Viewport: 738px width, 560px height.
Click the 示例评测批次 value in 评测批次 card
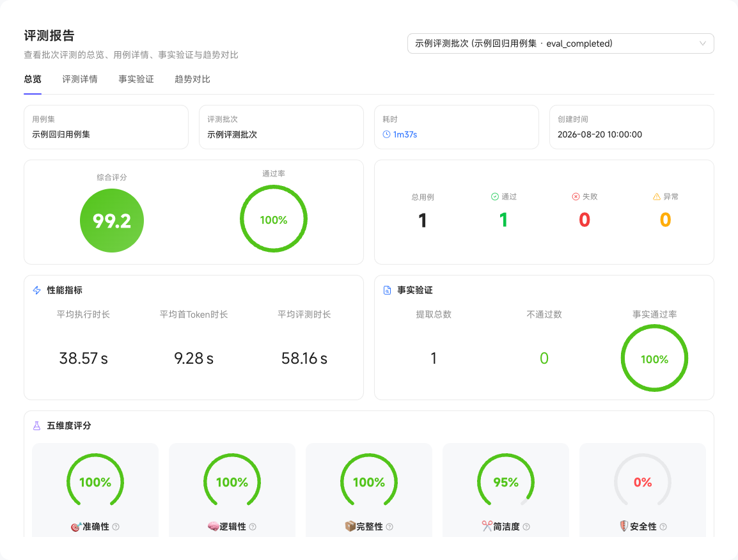[x=232, y=135]
